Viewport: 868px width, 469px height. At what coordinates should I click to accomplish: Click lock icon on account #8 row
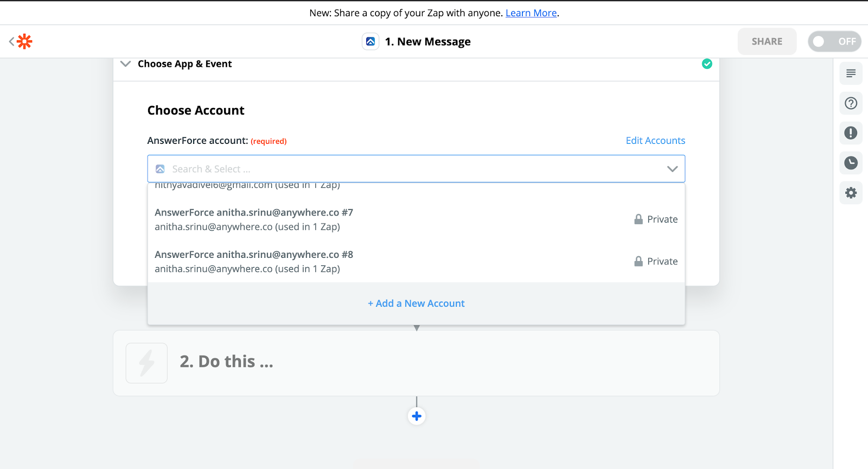pos(639,261)
